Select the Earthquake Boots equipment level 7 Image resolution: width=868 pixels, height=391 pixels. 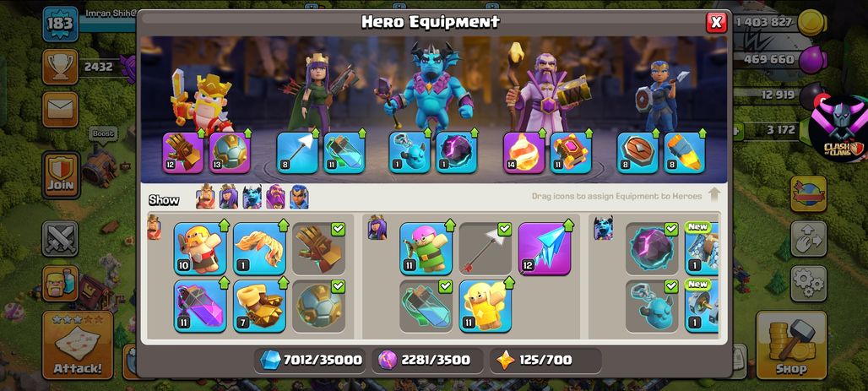[x=259, y=306]
